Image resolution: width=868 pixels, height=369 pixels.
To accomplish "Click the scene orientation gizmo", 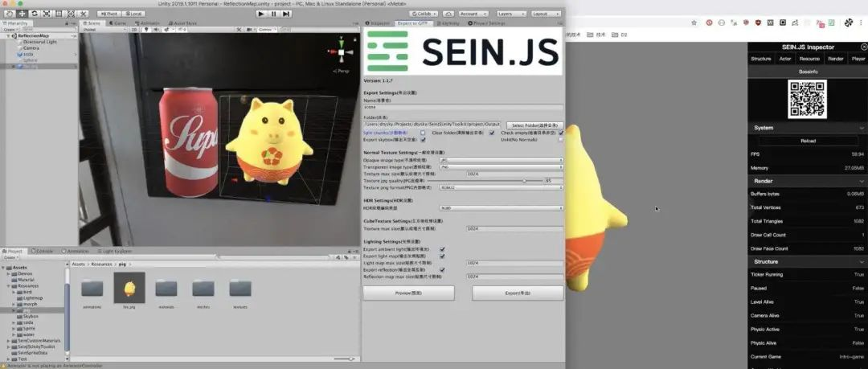I will pos(341,52).
